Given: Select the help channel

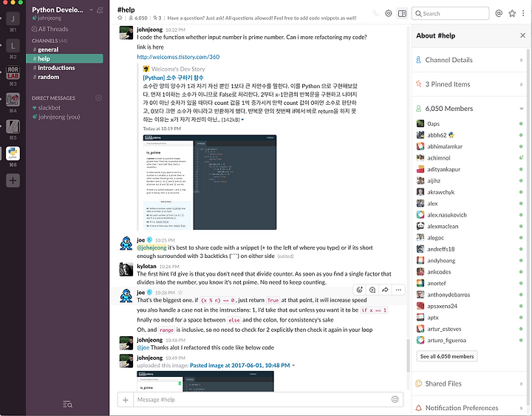Looking at the screenshot, I should 64,58.
